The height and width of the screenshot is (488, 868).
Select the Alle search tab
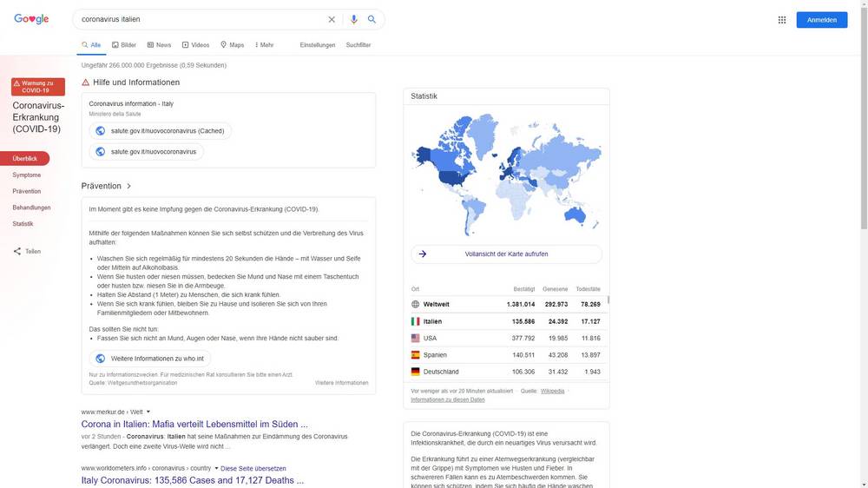[x=91, y=45]
